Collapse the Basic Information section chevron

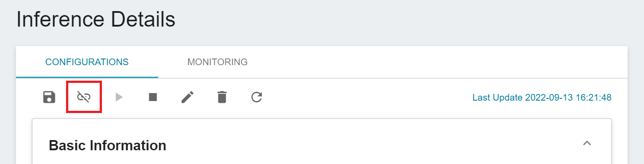pyautogui.click(x=587, y=143)
